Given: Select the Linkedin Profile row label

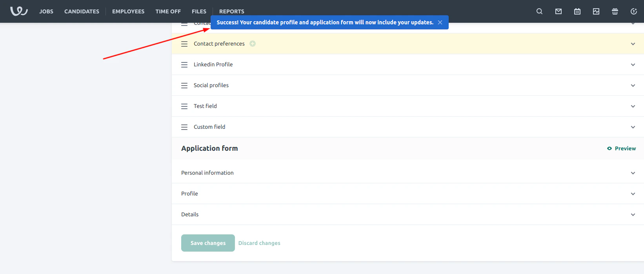Looking at the screenshot, I should coord(213,64).
